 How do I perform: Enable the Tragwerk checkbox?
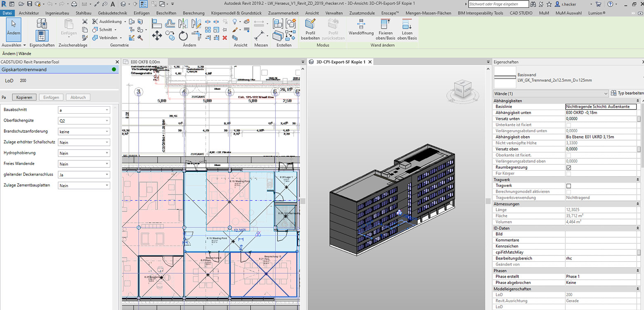click(568, 186)
